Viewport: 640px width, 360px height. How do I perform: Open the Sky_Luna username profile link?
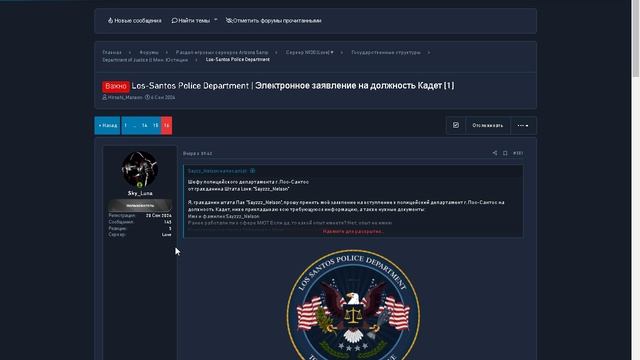140,193
